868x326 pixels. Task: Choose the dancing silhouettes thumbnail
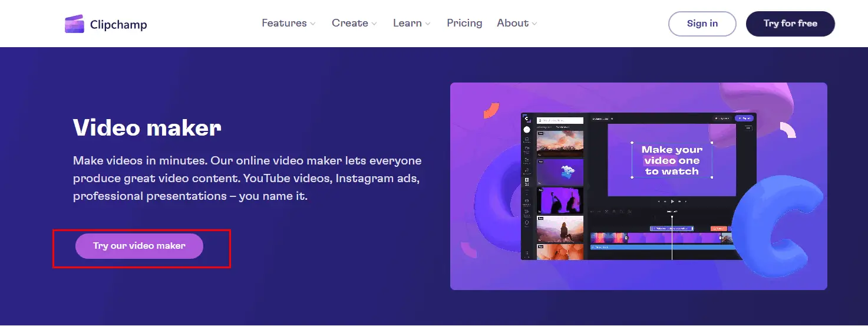point(560,200)
